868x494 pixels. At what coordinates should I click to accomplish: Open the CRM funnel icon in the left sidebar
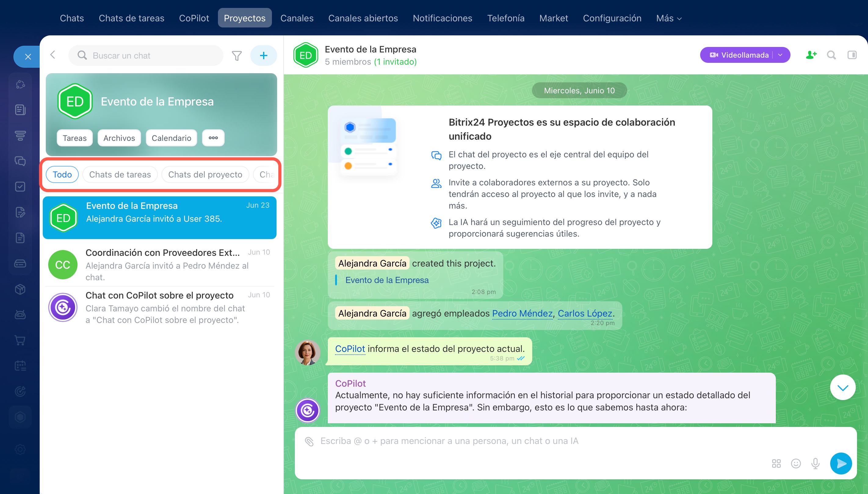[x=20, y=135]
